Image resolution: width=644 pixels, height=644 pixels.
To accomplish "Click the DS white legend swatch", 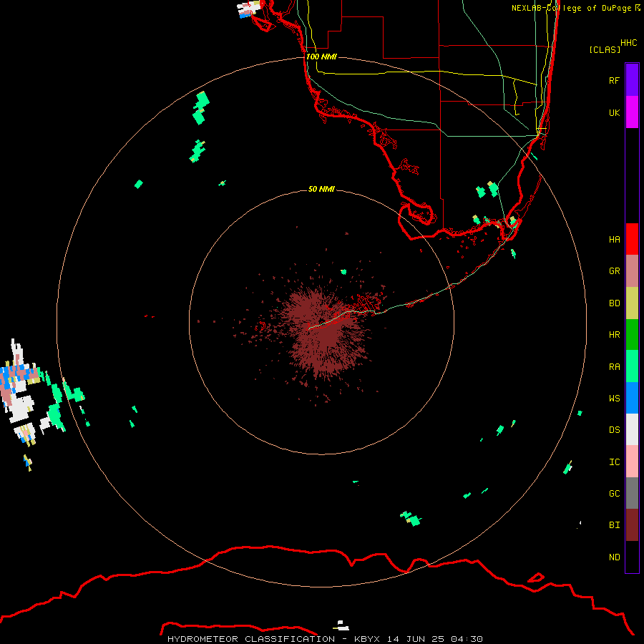I will coord(632,429).
